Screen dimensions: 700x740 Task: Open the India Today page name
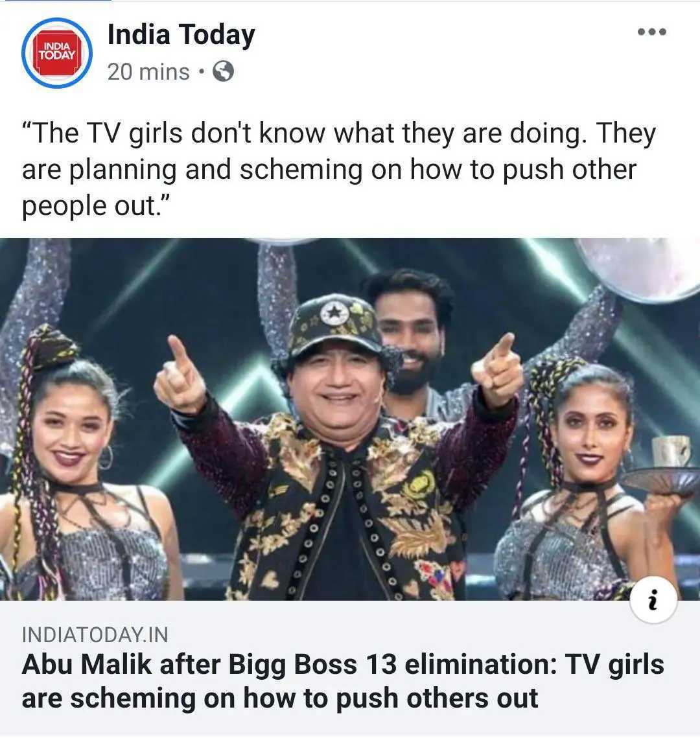181,35
